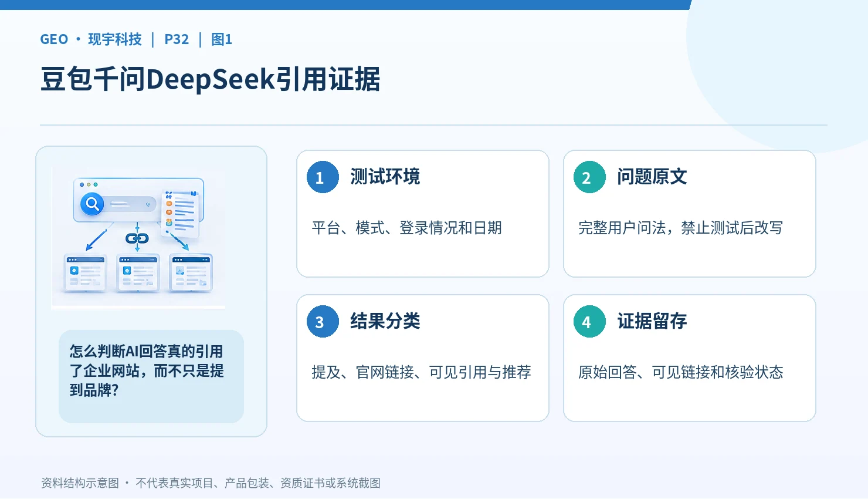Select the '结果分类' card heading

(x=385, y=321)
